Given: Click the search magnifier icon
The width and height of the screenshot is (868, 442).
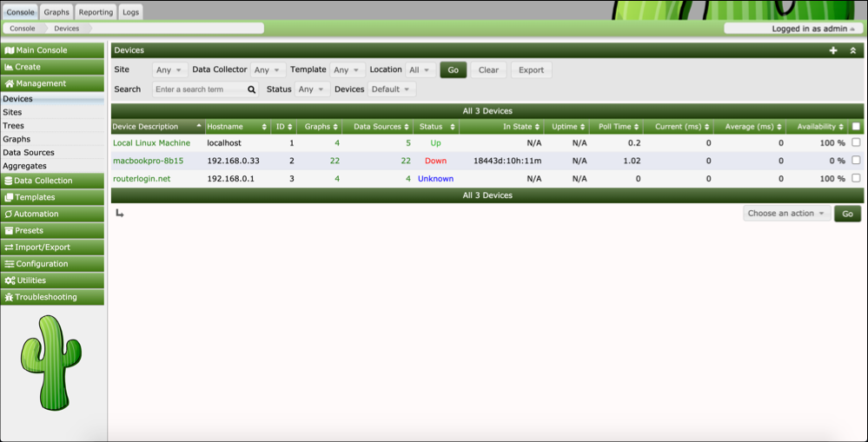Looking at the screenshot, I should [x=251, y=89].
